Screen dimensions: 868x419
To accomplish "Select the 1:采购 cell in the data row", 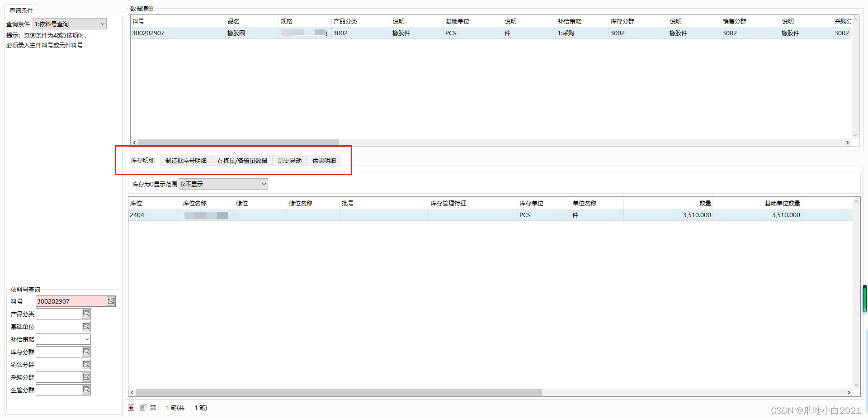I will pyautogui.click(x=582, y=33).
